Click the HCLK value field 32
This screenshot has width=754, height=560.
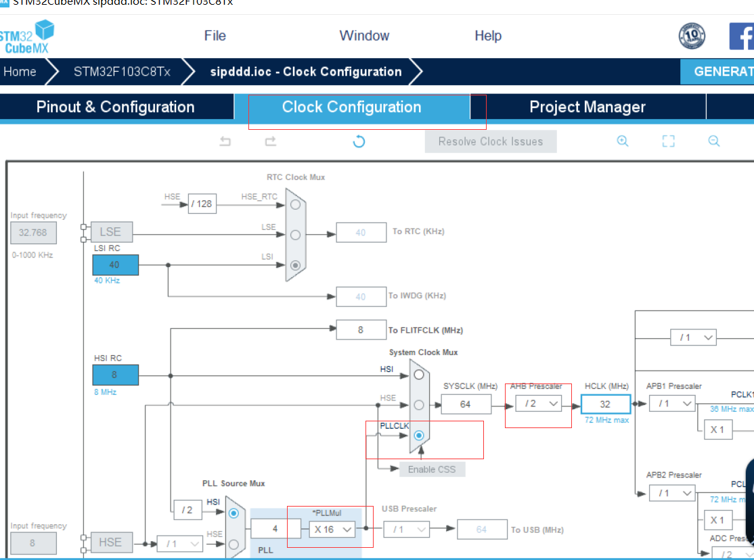(x=605, y=404)
